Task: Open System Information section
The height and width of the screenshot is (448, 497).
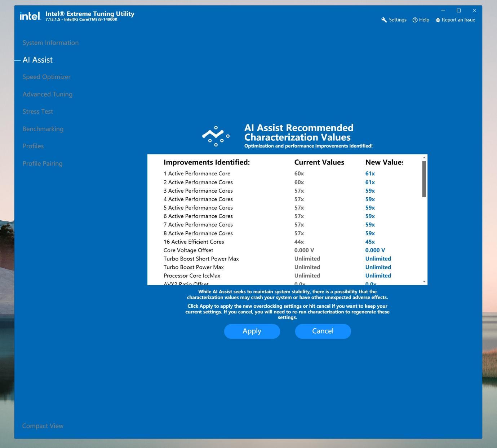Action: tap(50, 43)
